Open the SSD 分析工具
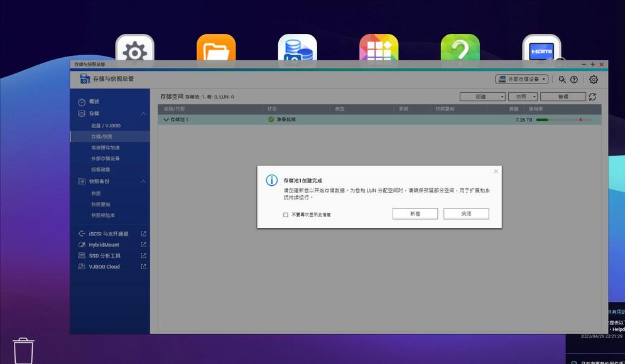Image resolution: width=625 pixels, height=364 pixels. point(104,255)
